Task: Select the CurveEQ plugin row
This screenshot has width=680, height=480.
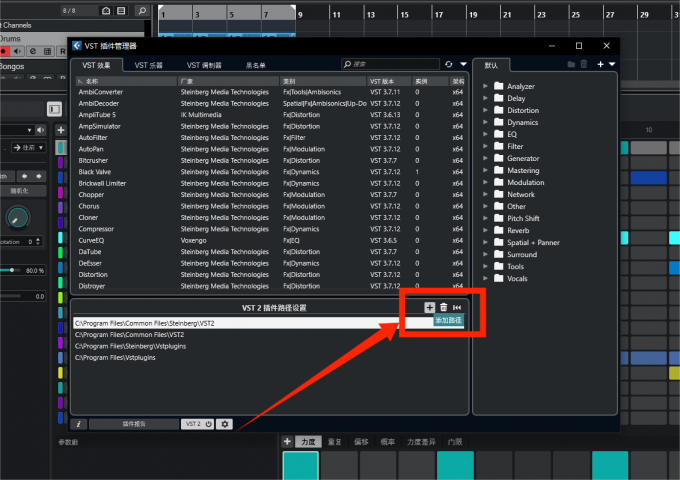Action: [x=270, y=240]
